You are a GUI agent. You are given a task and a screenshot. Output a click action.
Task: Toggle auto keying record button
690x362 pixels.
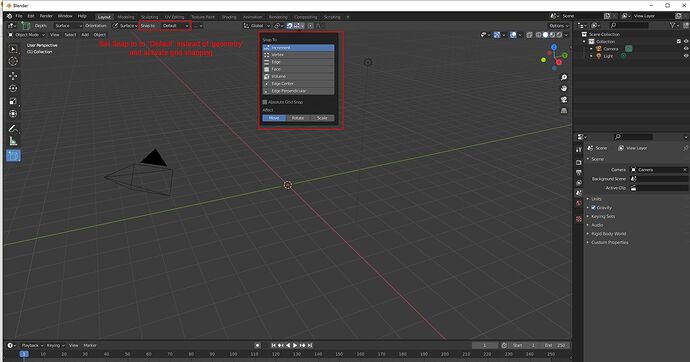point(257,346)
